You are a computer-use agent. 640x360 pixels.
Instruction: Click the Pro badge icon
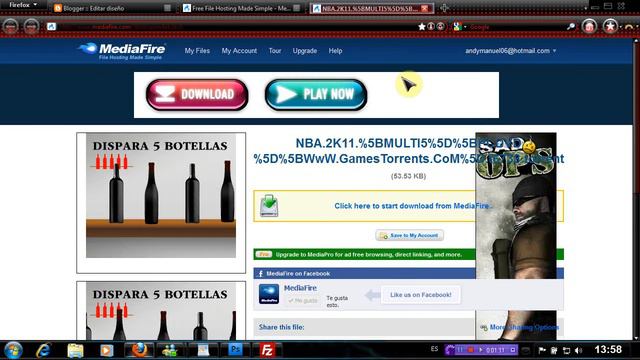click(264, 254)
